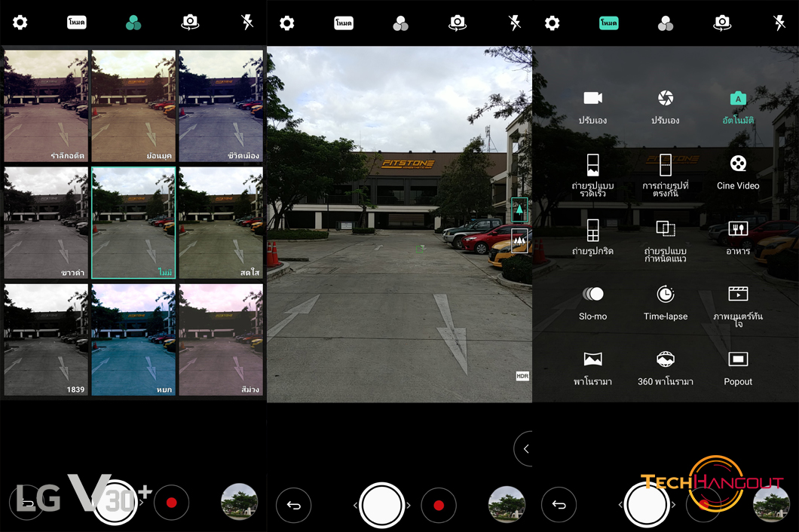Select the standard-angle lens (single tree) toggle
Screen dimensions: 799x532
(x=519, y=209)
